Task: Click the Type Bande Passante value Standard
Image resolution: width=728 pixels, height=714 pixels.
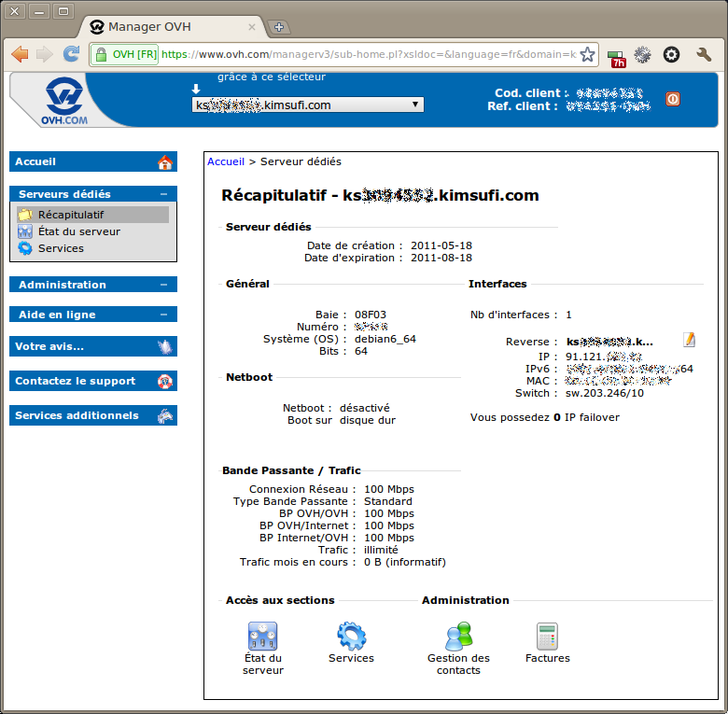Action: pos(388,501)
